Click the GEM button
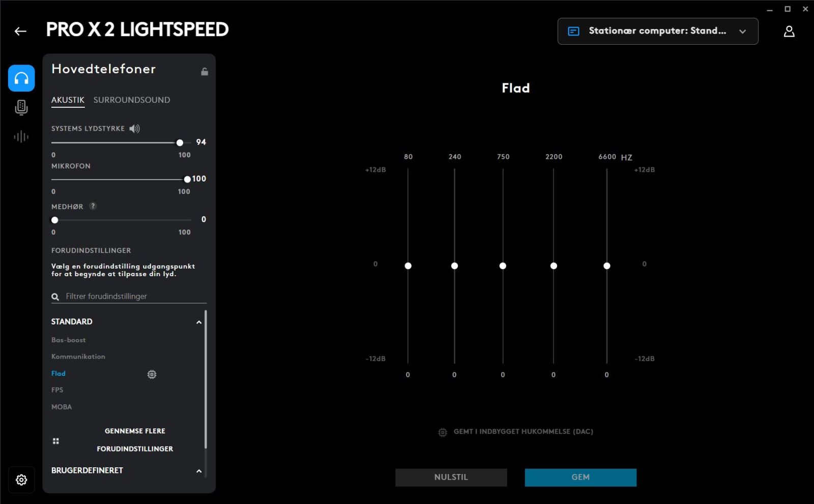 580,477
